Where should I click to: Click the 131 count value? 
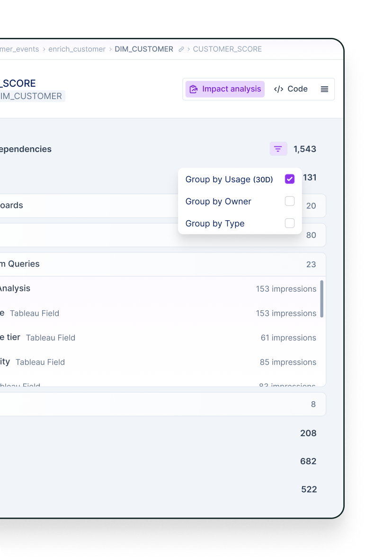[x=310, y=177]
